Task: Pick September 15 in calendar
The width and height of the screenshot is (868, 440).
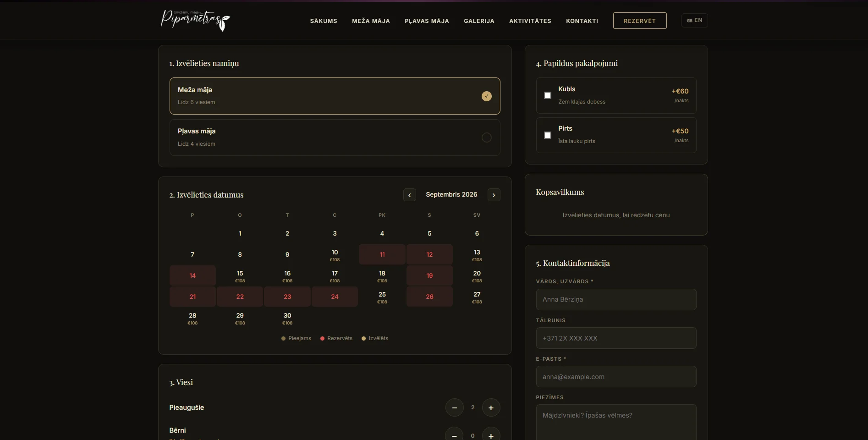Action: pyautogui.click(x=240, y=276)
